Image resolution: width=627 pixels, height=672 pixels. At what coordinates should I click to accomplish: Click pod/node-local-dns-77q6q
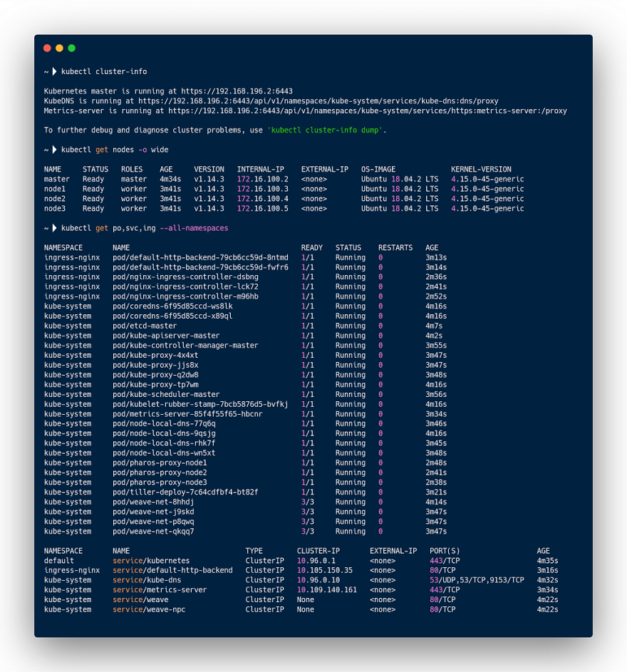(x=164, y=424)
